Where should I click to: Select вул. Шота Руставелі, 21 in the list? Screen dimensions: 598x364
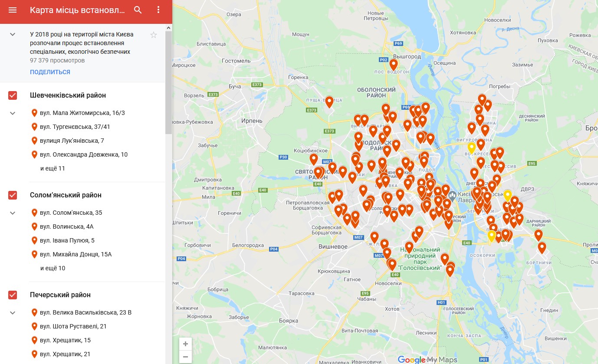(x=73, y=326)
